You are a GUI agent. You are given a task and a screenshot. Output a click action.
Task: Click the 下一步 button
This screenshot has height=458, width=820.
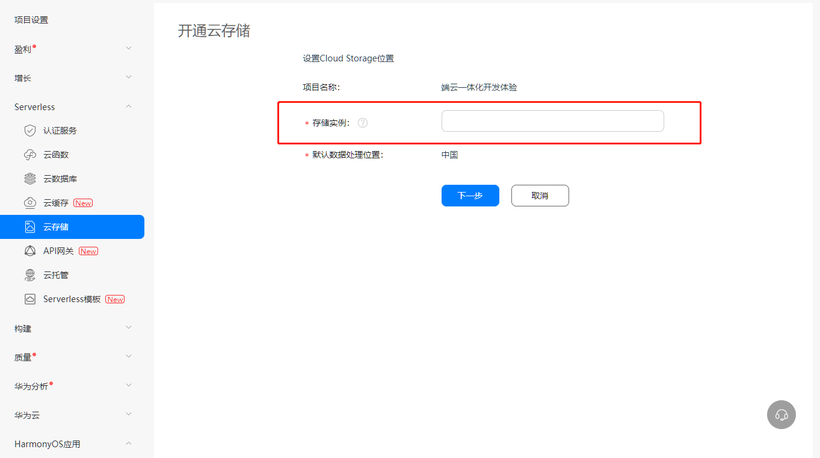[x=470, y=196]
